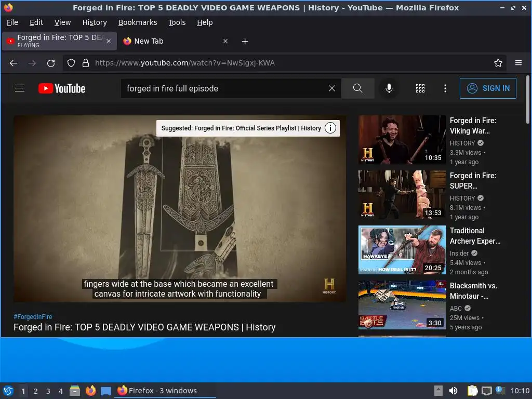View site security padlock info
The width and height of the screenshot is (532, 399).
click(x=86, y=63)
